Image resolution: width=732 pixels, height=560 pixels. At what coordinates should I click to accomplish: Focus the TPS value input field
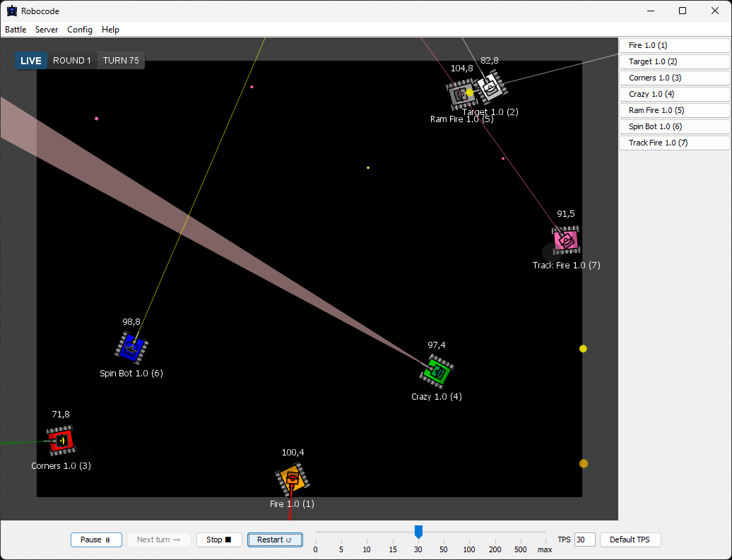pyautogui.click(x=584, y=540)
